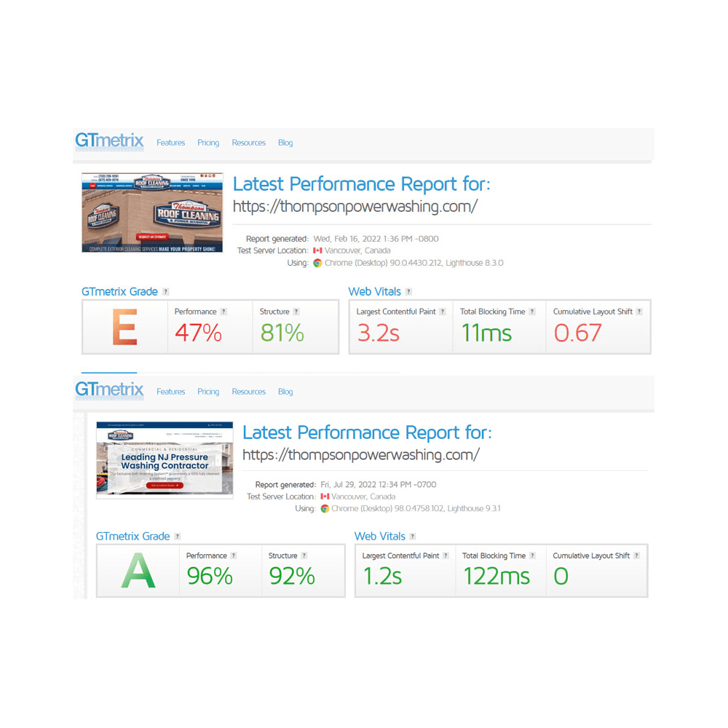Click the 1.2s Largest Contentful Paint value

[x=383, y=576]
